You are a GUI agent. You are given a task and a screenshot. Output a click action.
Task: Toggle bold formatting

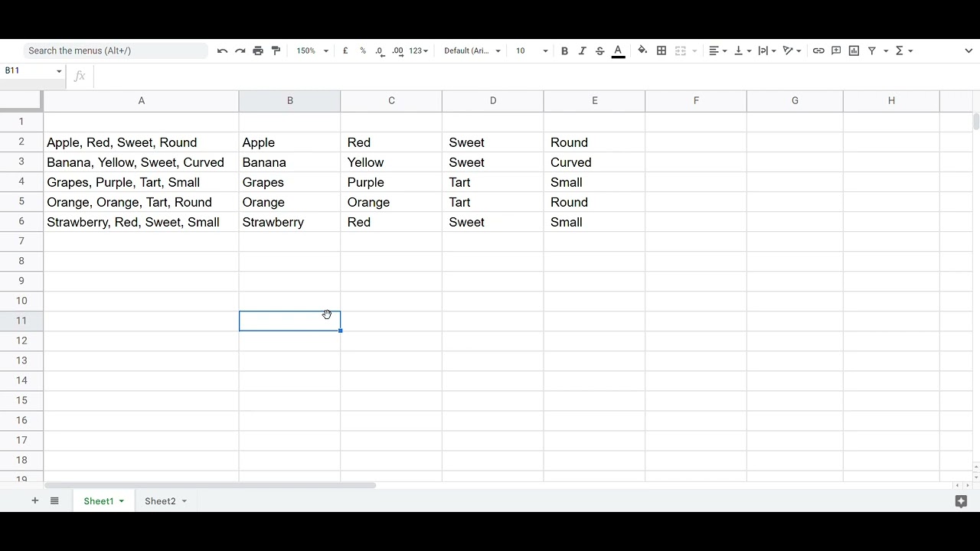[x=564, y=51]
